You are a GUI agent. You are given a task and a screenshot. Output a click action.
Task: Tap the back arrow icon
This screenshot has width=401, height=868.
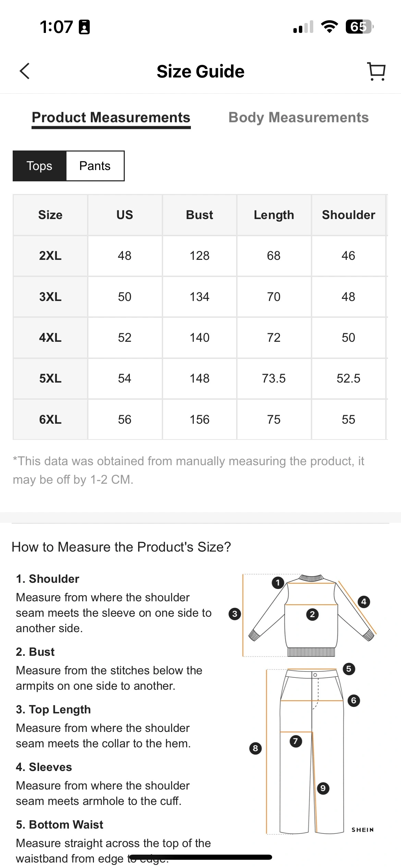[25, 71]
